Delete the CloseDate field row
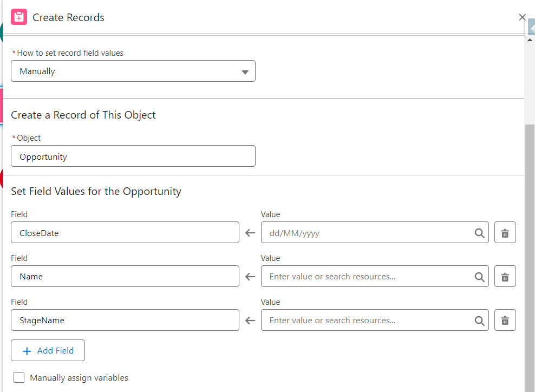The image size is (535, 392). point(505,233)
